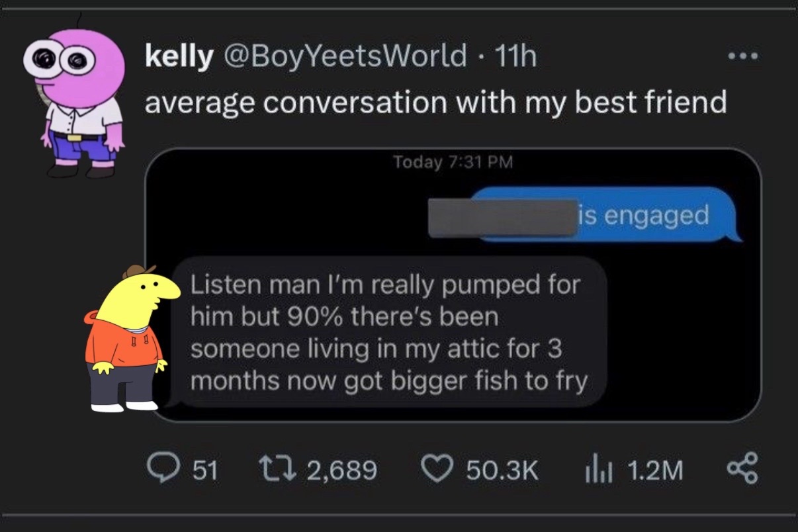Click the 51 replies count
This screenshot has height=532, width=798.
(x=205, y=470)
